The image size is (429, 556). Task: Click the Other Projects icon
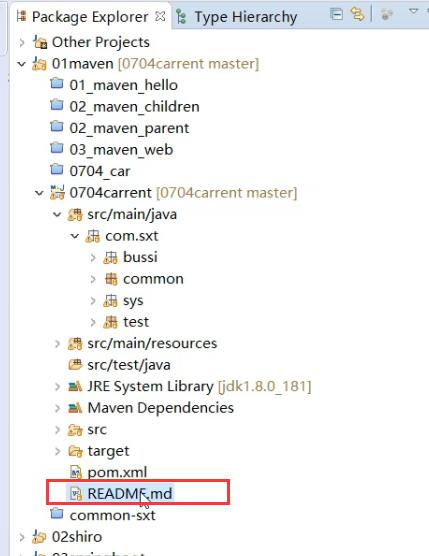pos(40,42)
